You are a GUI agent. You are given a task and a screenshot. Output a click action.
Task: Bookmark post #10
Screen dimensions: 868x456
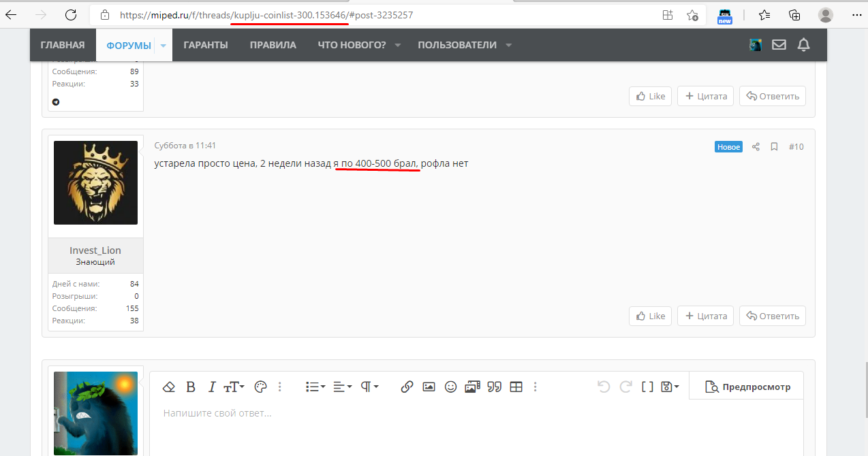[774, 146]
